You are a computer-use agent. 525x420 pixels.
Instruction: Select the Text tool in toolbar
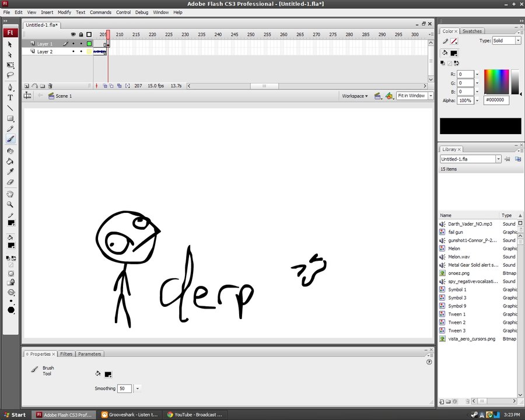point(10,97)
